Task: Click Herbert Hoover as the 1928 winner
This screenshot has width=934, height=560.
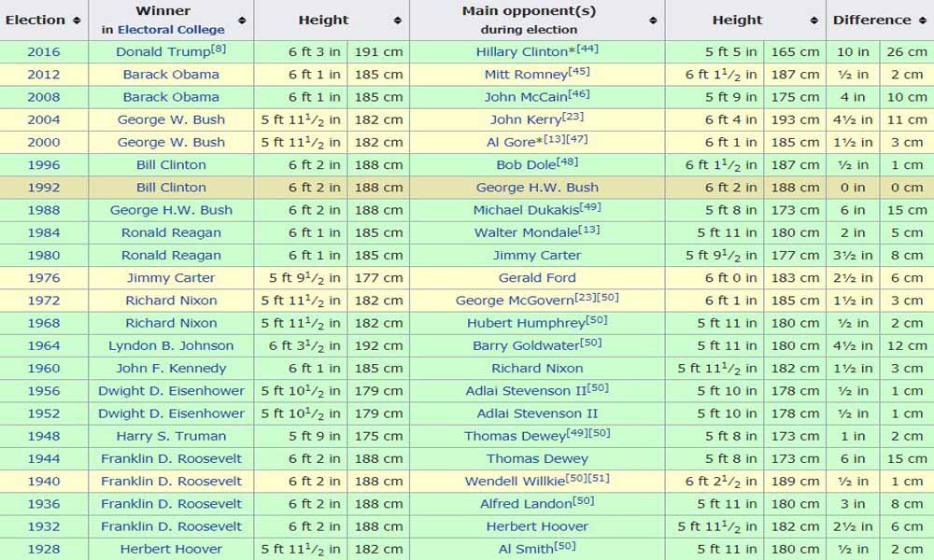Action: tap(171, 550)
